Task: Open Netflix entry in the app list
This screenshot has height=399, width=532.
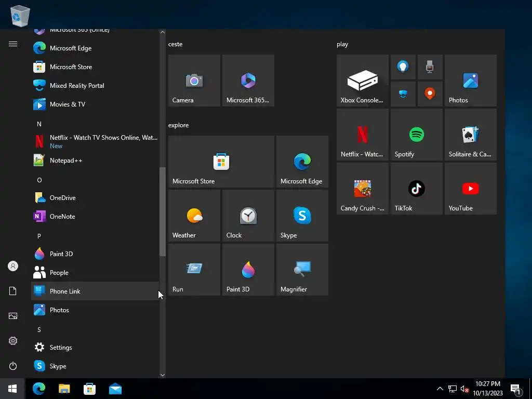Action: (x=95, y=141)
